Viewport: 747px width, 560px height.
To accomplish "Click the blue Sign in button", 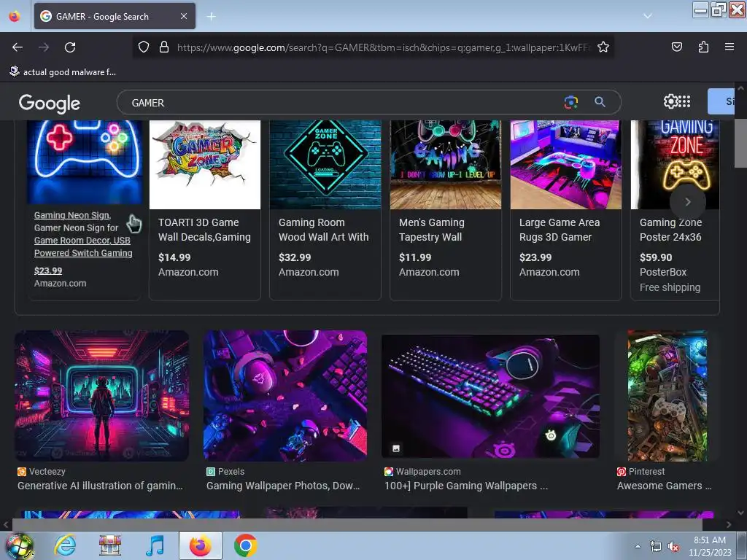I will click(721, 101).
